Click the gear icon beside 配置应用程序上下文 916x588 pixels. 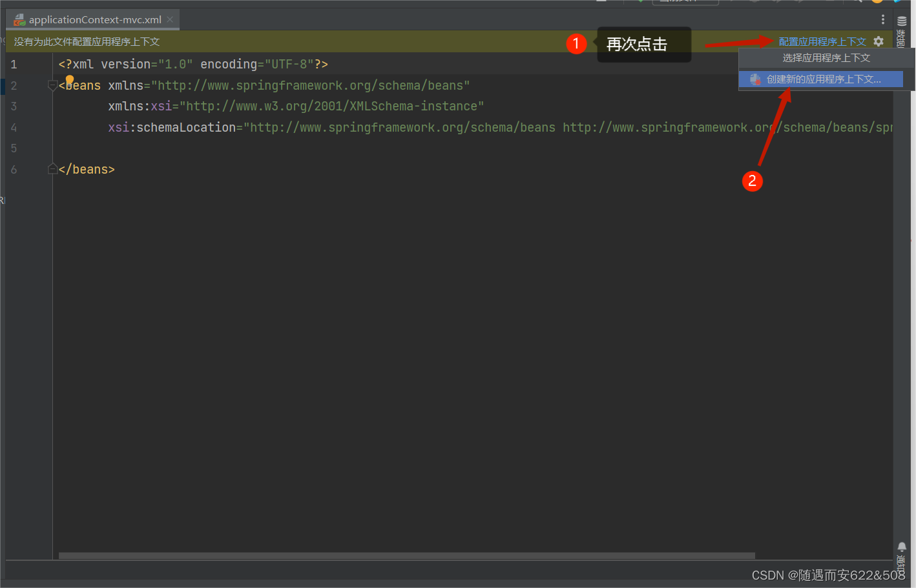(879, 41)
